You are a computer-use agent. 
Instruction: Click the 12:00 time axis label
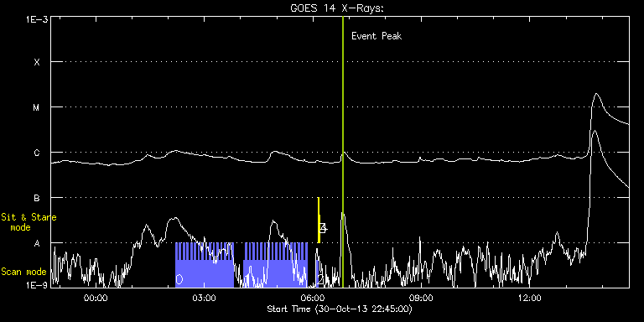(x=529, y=298)
